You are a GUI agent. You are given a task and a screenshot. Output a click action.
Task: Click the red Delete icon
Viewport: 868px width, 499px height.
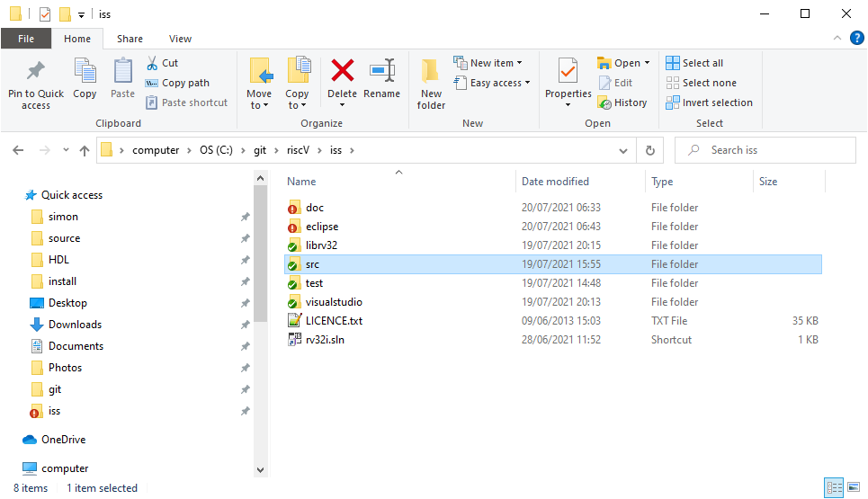(x=342, y=72)
